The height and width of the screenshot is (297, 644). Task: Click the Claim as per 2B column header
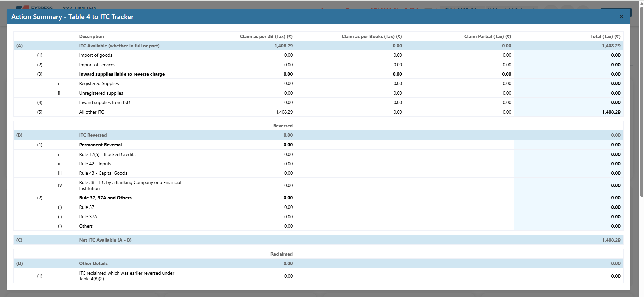(266, 36)
